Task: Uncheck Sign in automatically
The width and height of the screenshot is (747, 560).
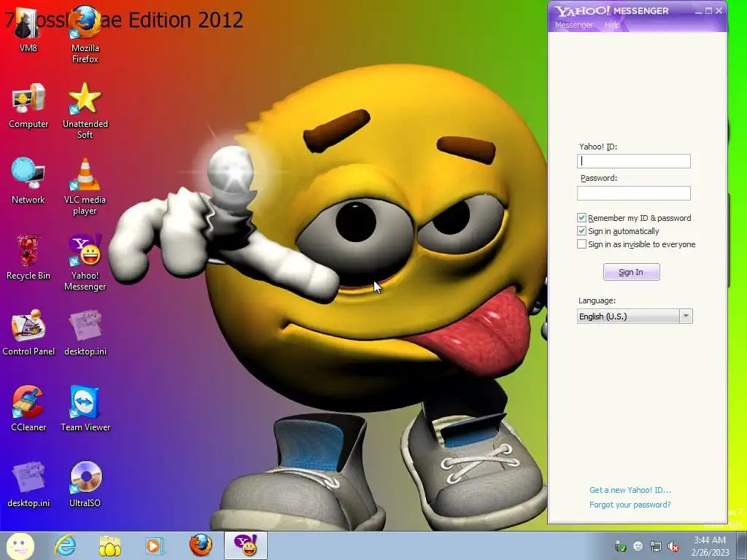Action: click(x=581, y=231)
